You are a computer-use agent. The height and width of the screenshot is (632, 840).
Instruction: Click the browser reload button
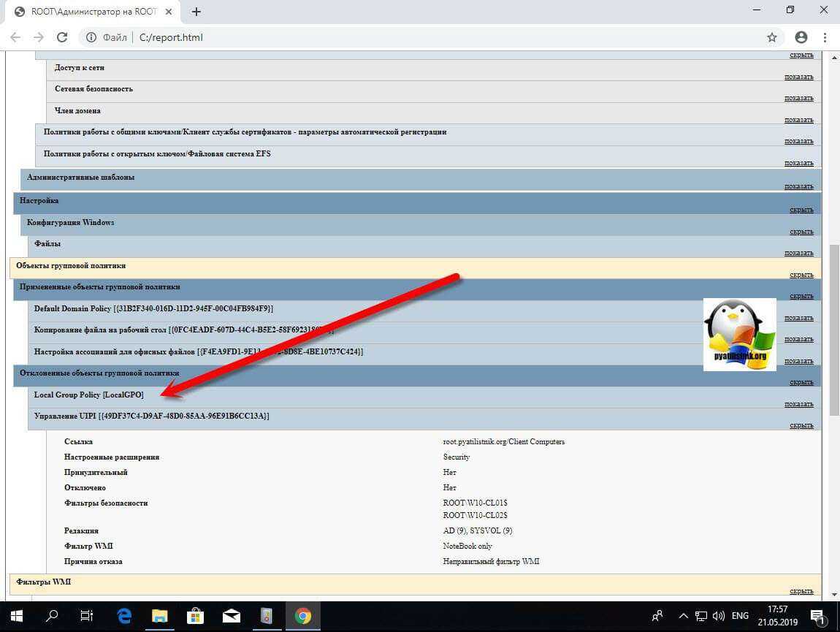click(62, 37)
